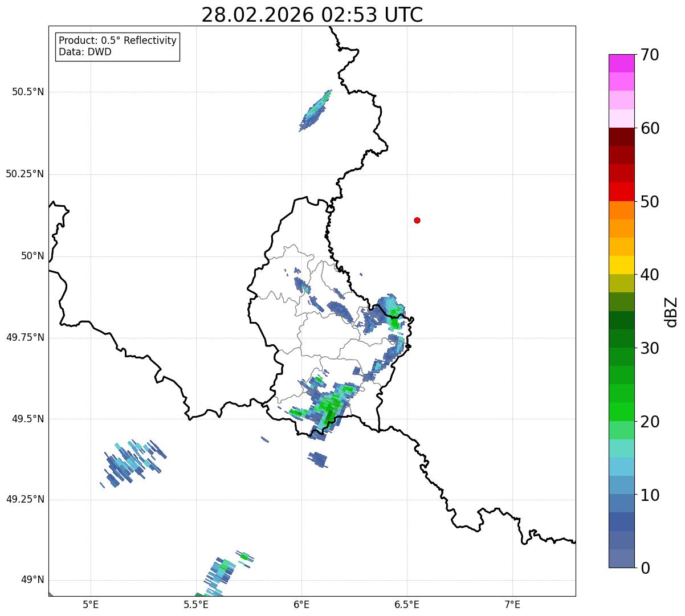Click the title '28.02.2026 02:53 UTC'

pos(312,15)
